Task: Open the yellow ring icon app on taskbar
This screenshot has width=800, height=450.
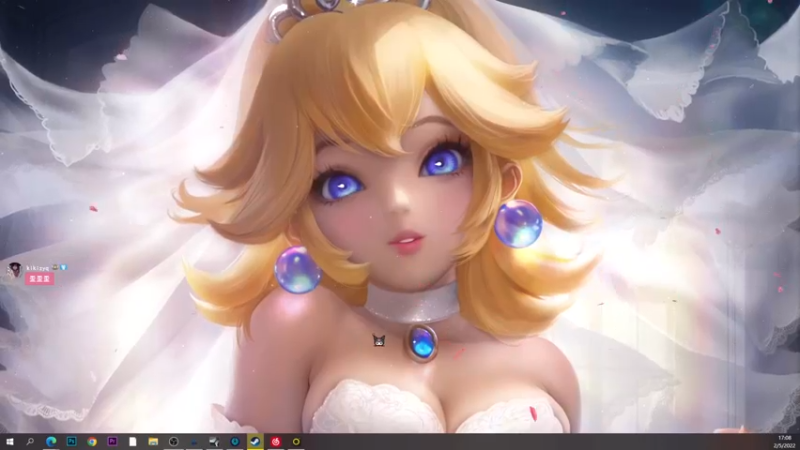Action: [296, 442]
